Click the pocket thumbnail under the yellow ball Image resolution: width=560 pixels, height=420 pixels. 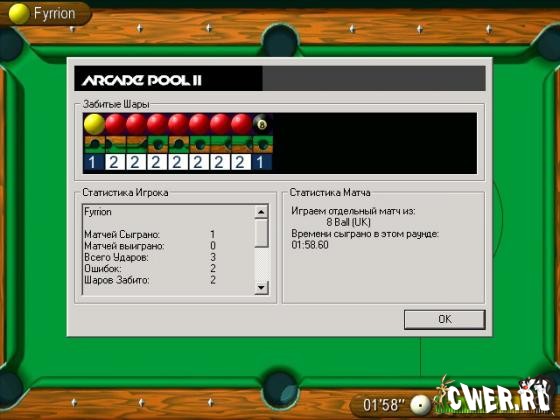coord(94,144)
